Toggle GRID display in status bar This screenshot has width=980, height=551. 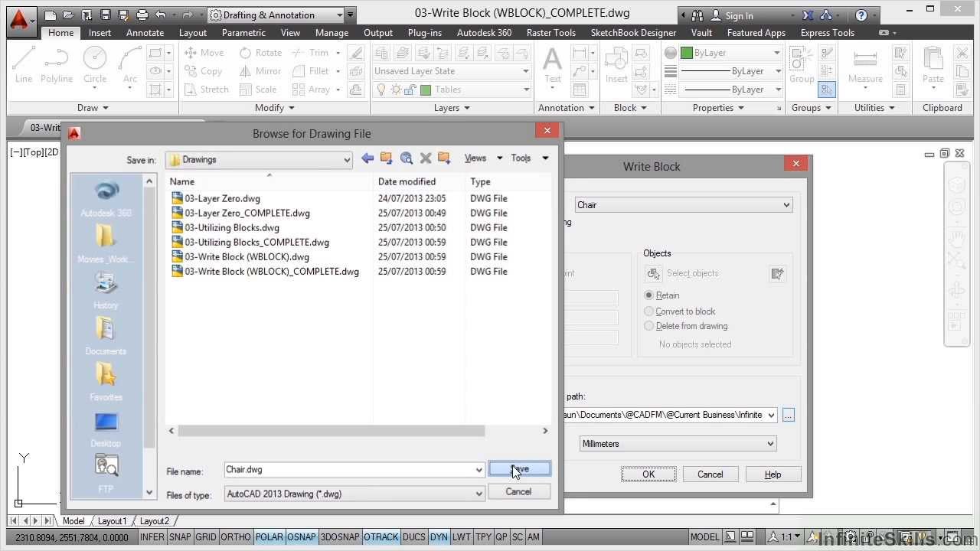click(x=206, y=537)
